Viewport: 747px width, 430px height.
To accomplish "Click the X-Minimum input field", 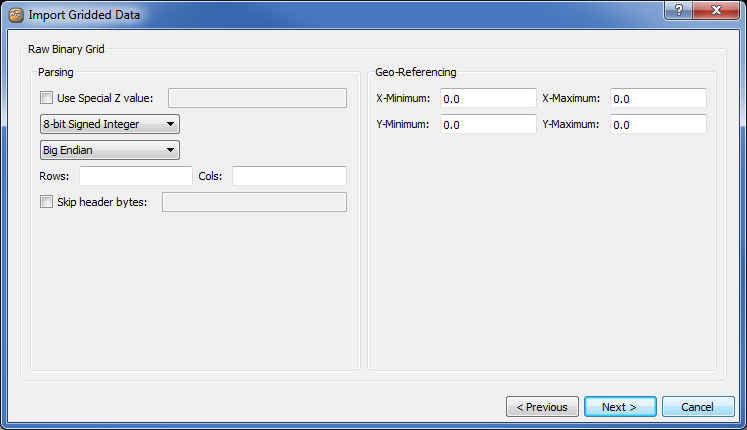I will (x=488, y=98).
